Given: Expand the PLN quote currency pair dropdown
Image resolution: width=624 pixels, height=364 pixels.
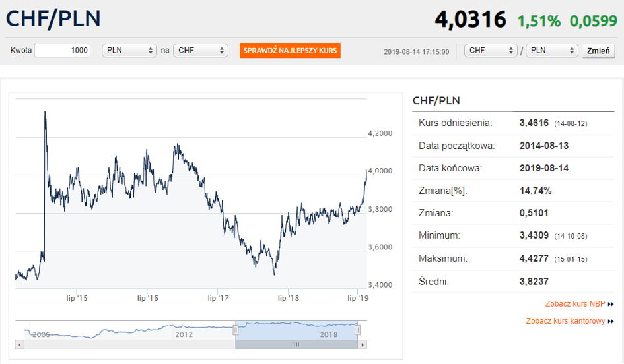Looking at the screenshot, I should 552,51.
